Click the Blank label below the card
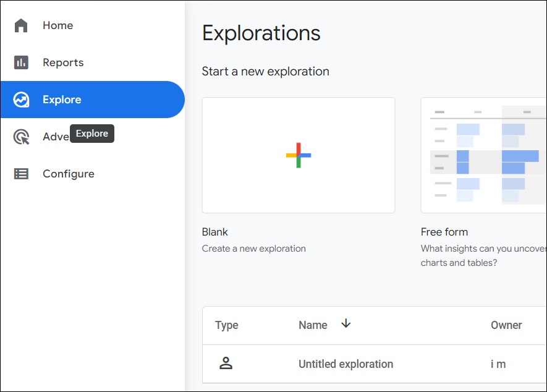Image resolution: width=547 pixels, height=392 pixels. (x=214, y=232)
